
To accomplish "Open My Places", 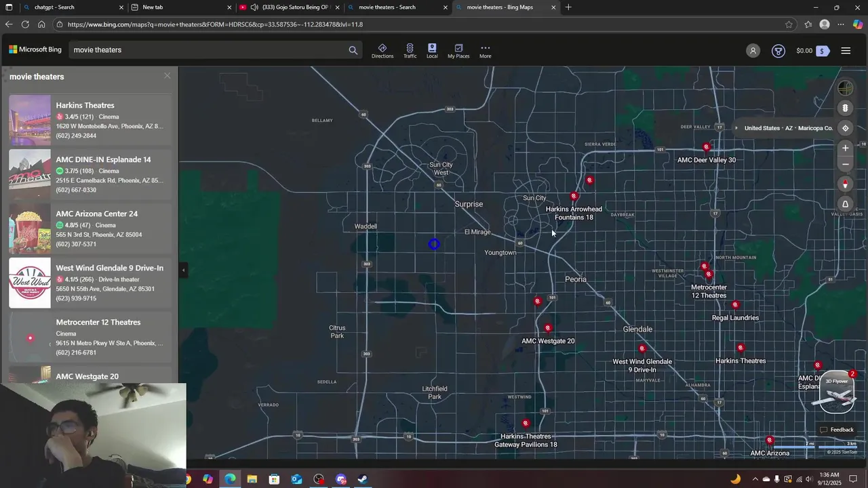I will coord(458,51).
